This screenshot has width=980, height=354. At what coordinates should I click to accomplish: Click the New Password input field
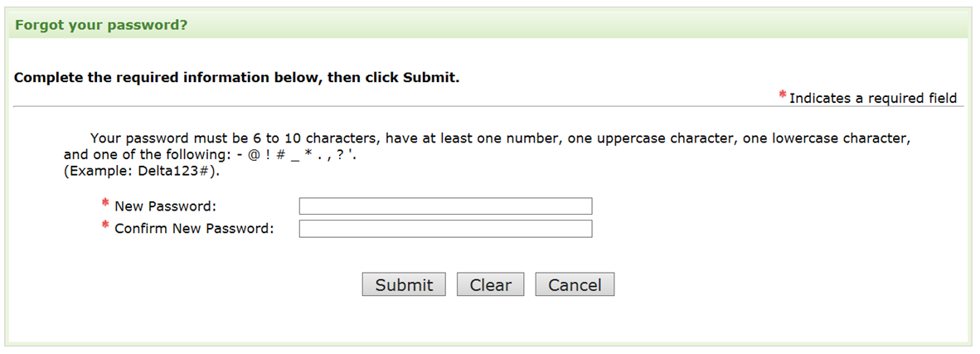point(445,206)
